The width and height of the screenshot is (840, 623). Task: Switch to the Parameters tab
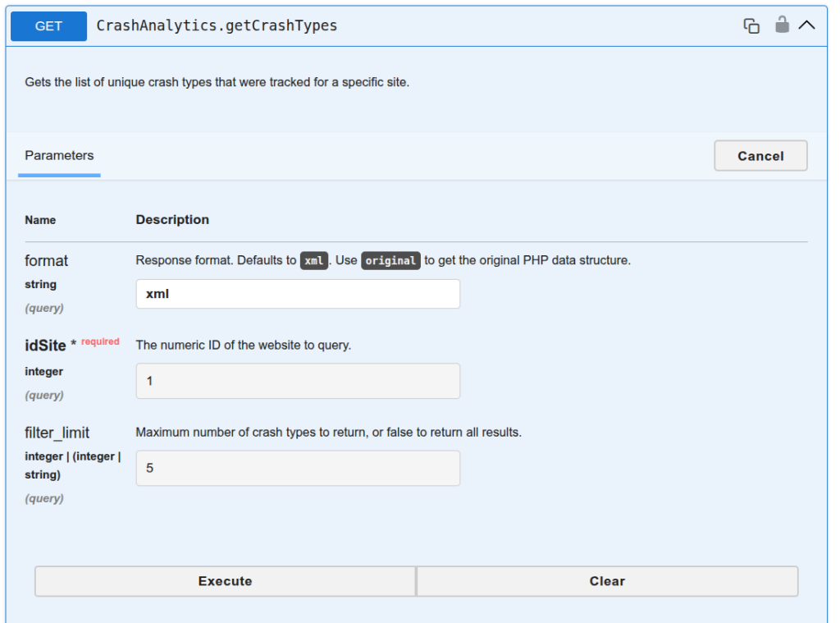click(x=59, y=155)
